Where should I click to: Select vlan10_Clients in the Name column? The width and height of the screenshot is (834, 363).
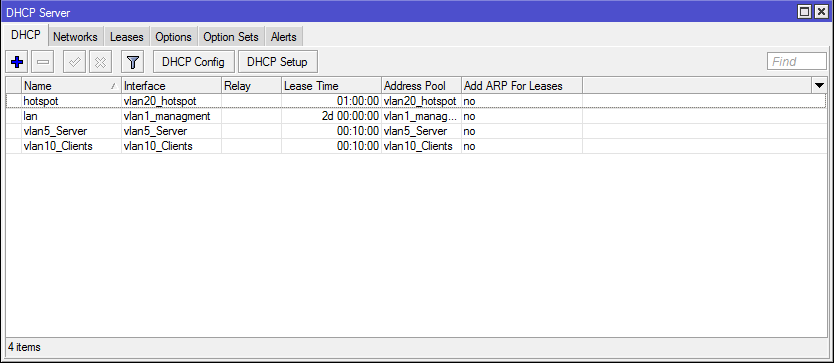pos(58,146)
